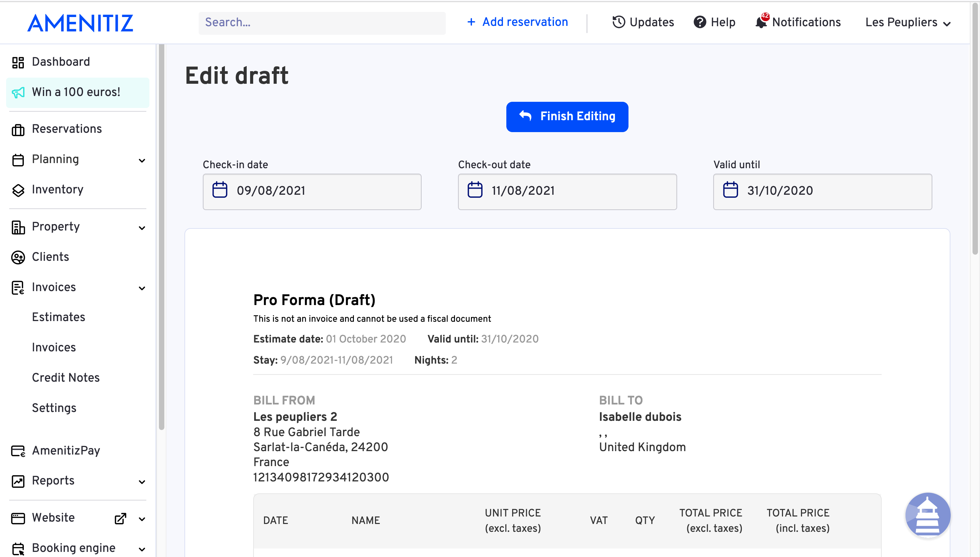Open Notifications panel

[x=798, y=22]
